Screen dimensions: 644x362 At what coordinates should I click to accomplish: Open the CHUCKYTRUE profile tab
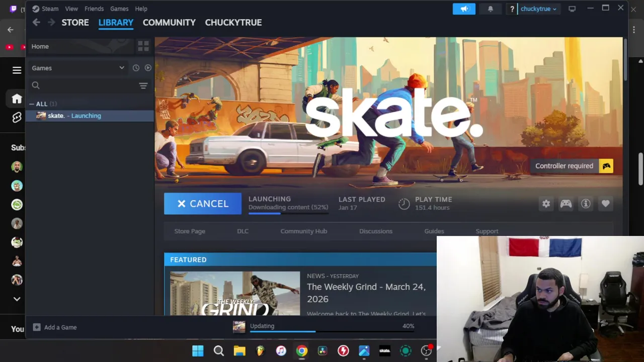[x=233, y=22]
